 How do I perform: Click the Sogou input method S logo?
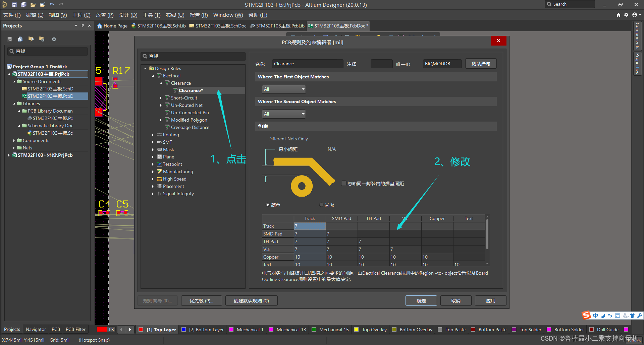[x=586, y=315]
